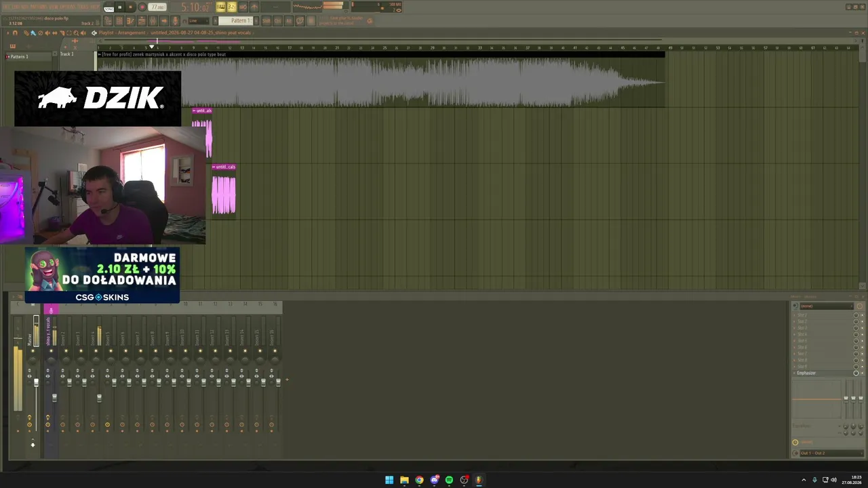Toggle the playlist magnet snap icon
This screenshot has height=488, width=868.
[x=15, y=33]
